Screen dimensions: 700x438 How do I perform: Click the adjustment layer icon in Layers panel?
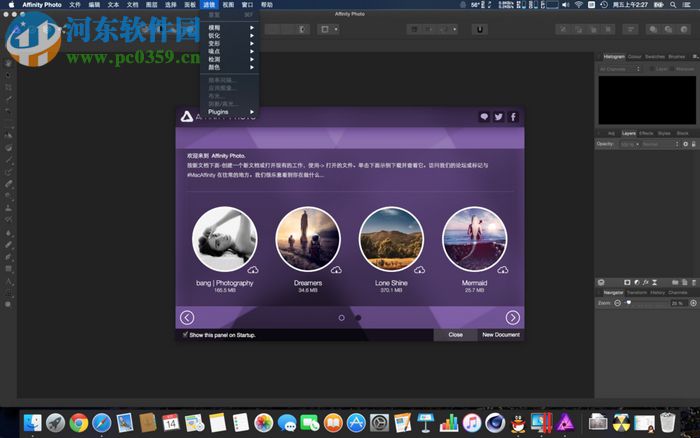(637, 282)
